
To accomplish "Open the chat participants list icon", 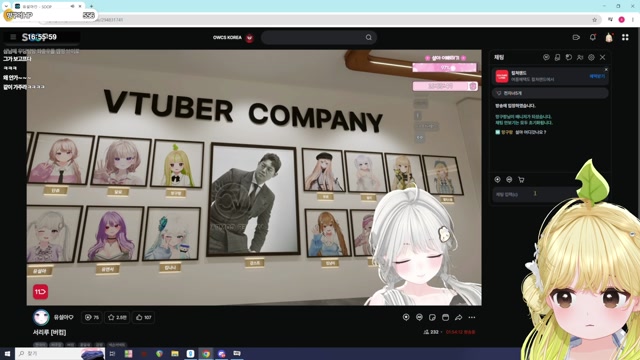I will 580,58.
